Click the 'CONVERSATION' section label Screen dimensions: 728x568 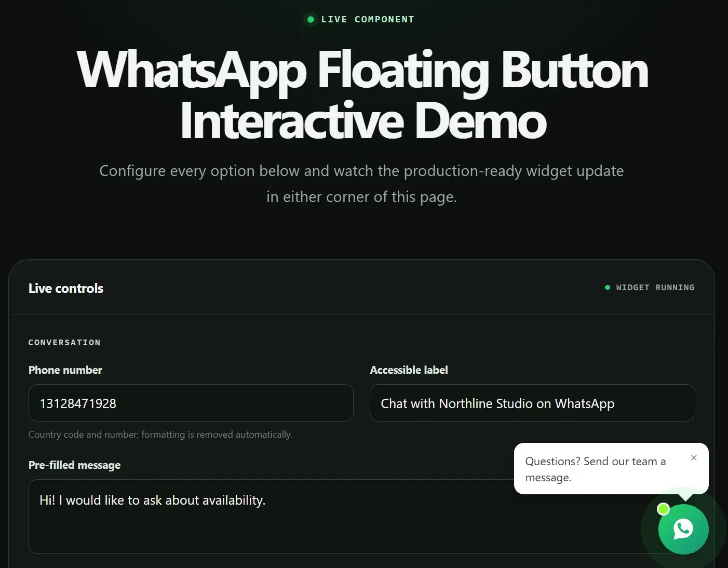64,343
